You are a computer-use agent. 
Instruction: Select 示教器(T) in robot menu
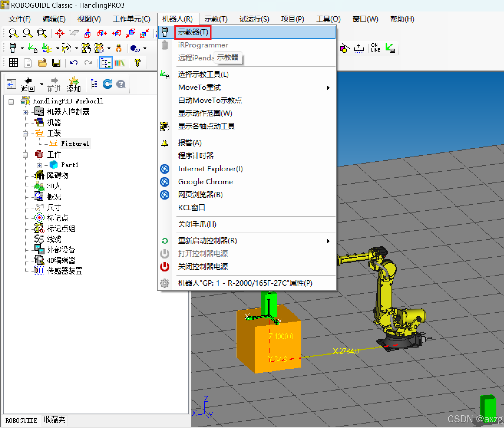tap(247, 32)
